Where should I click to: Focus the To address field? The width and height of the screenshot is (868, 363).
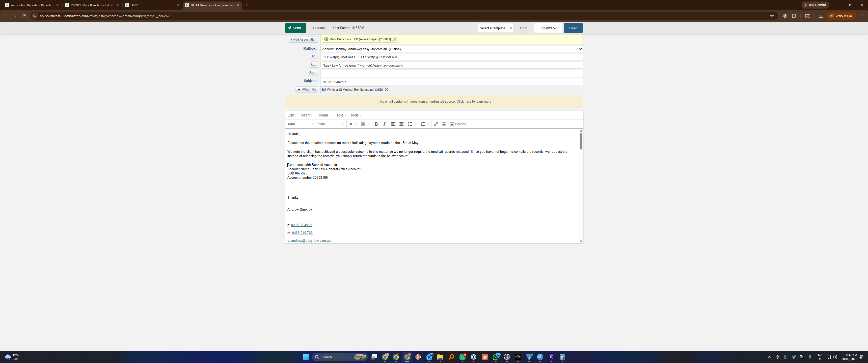[451, 57]
